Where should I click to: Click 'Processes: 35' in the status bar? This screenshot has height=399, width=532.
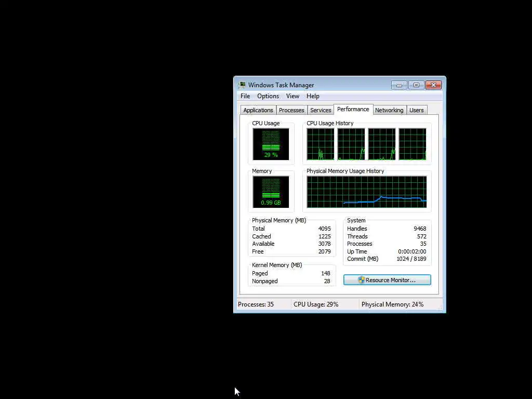click(256, 304)
